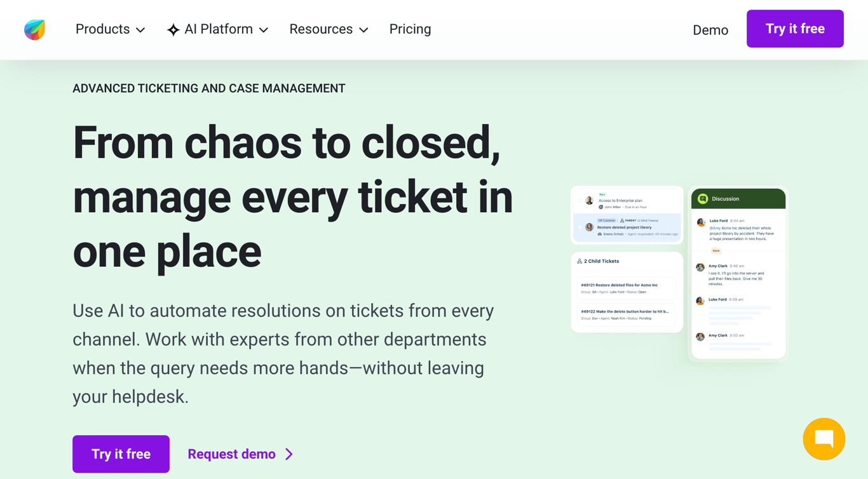The image size is (868, 479).
Task: Click Amy Clark's avatar at 8:50 am
Action: (700, 337)
